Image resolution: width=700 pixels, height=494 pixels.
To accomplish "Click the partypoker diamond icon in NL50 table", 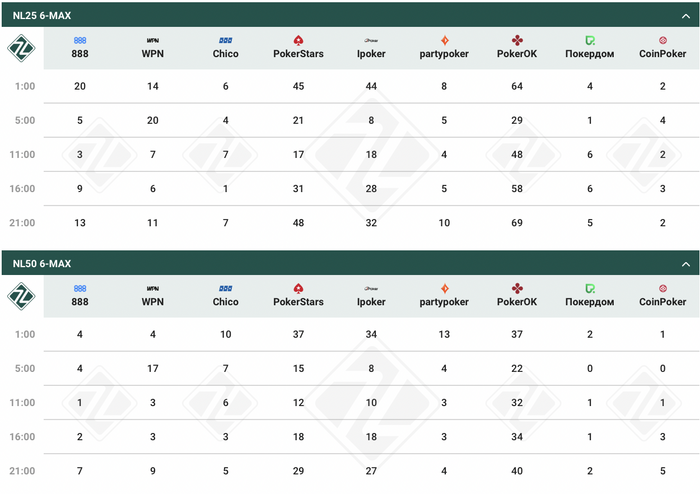I will tap(444, 288).
